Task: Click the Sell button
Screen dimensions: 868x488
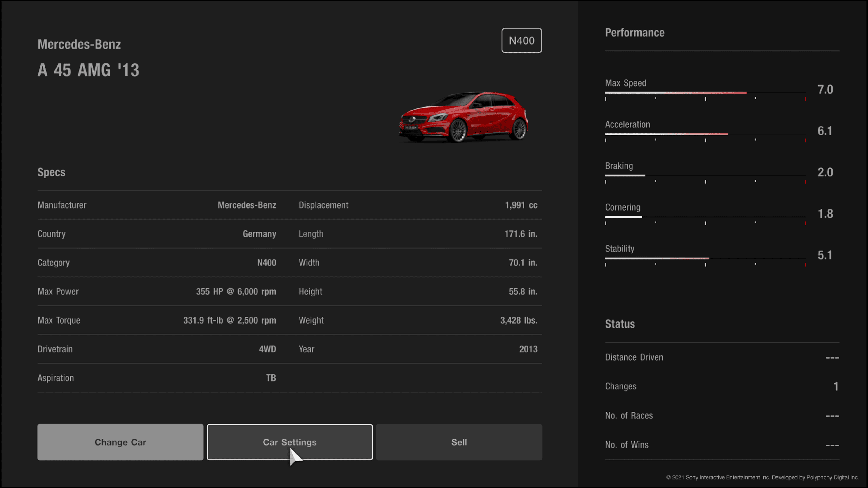Action: (x=458, y=442)
